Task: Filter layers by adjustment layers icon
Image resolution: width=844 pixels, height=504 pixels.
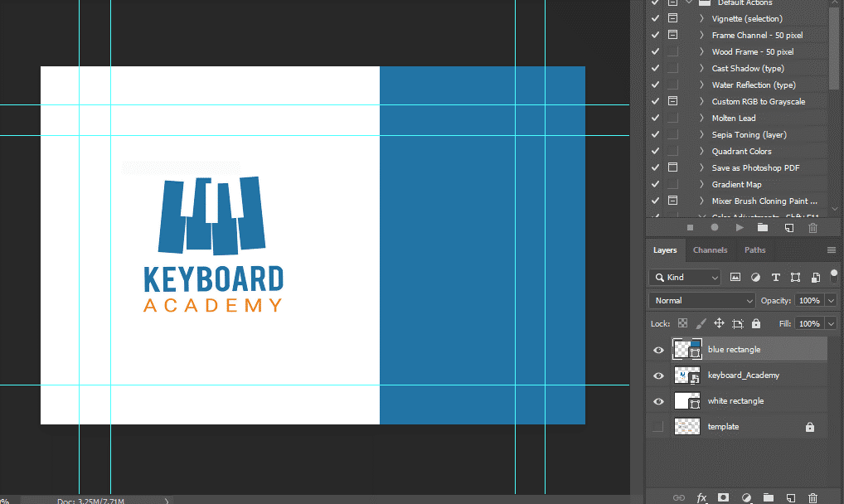Action: click(755, 277)
